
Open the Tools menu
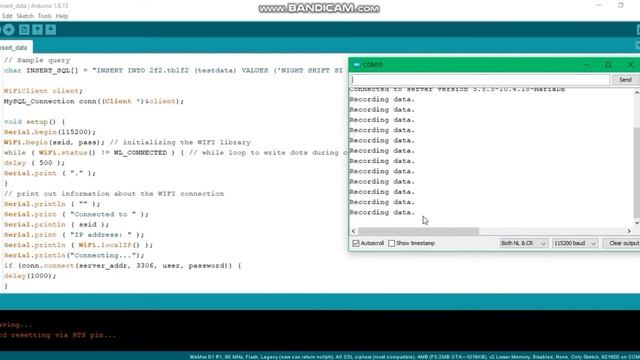44,16
